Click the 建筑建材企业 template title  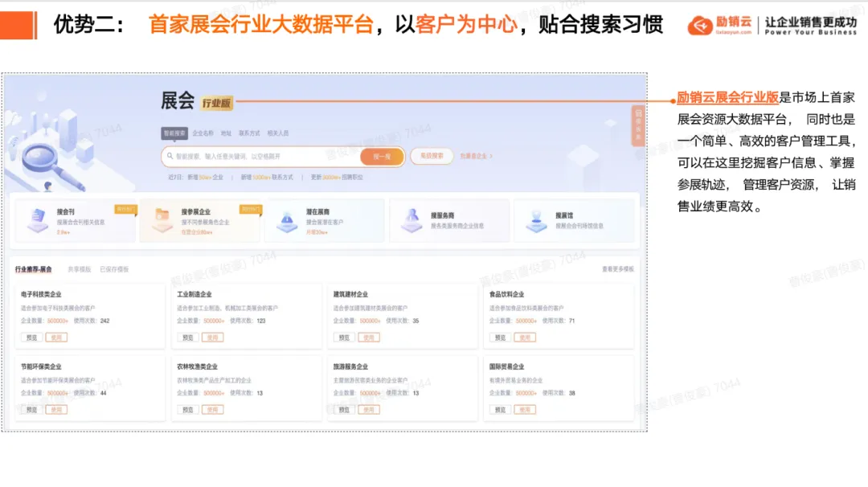[350, 294]
